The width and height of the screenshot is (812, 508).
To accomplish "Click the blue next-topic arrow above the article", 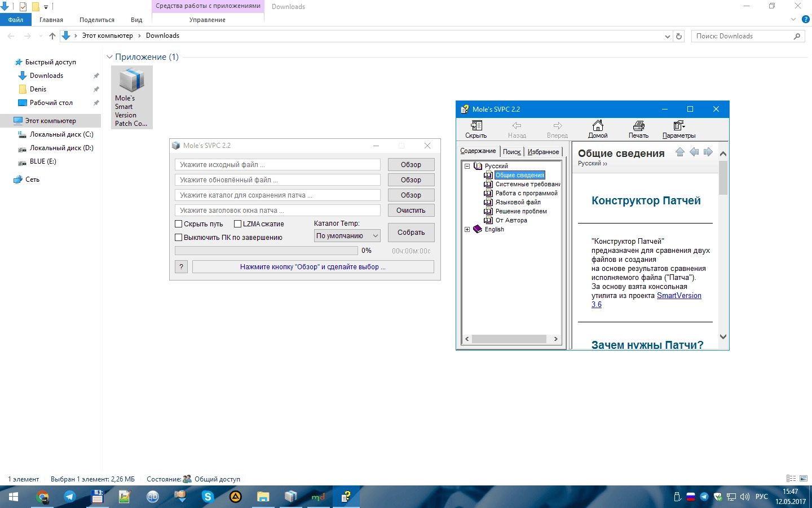I will coord(708,152).
